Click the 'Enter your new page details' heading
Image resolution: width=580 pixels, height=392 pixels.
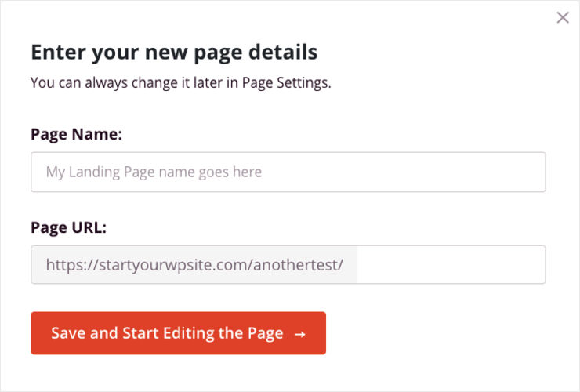[x=174, y=53]
